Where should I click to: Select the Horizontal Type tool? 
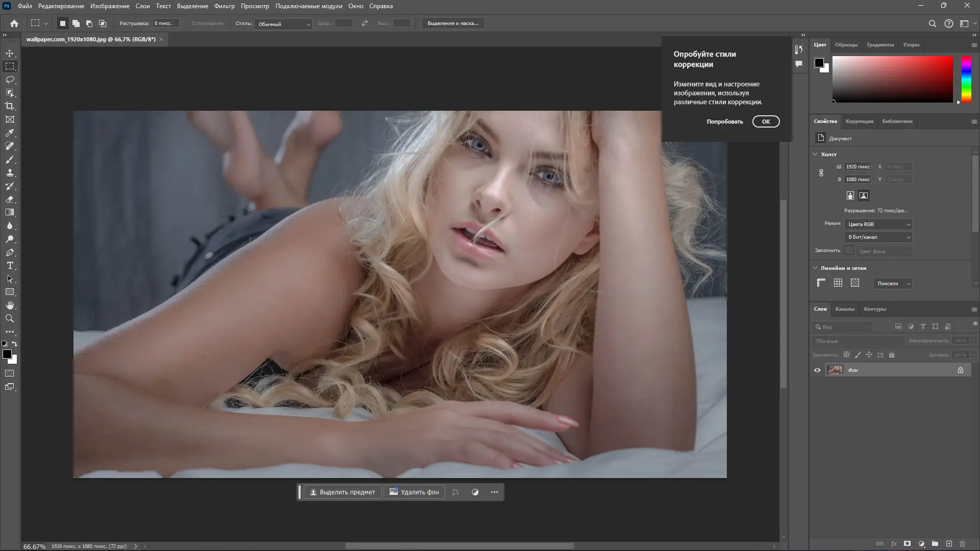(10, 265)
